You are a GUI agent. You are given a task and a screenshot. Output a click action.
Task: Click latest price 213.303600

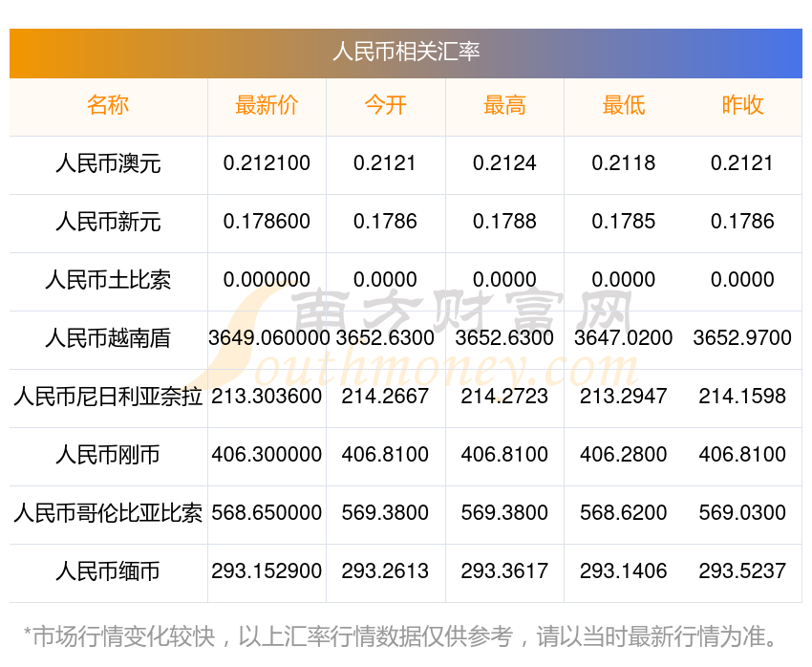[x=267, y=397]
